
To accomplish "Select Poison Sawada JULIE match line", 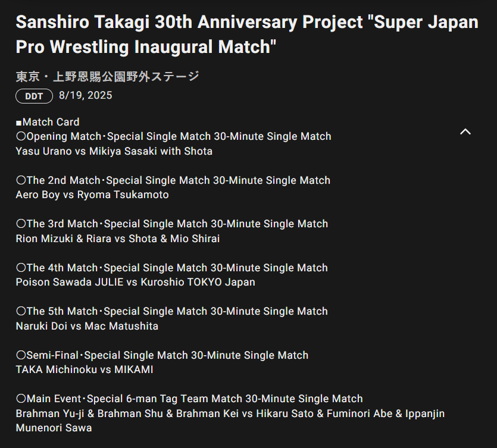I will [135, 282].
